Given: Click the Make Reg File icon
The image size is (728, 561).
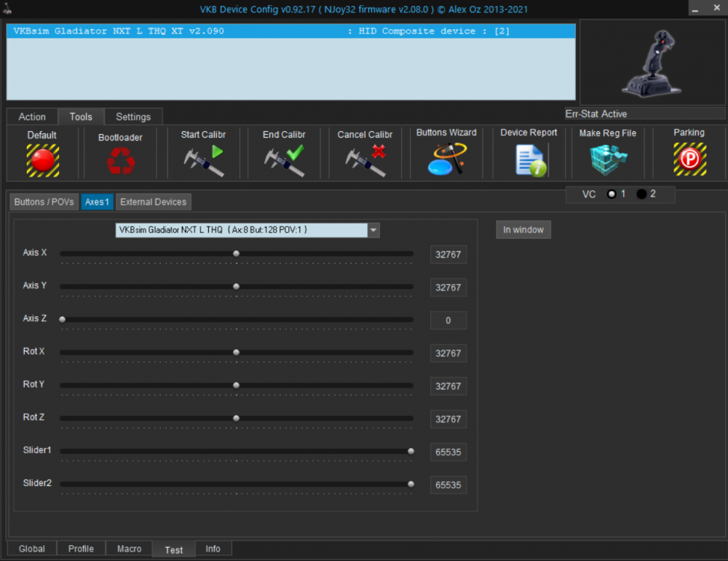Looking at the screenshot, I should (x=608, y=160).
